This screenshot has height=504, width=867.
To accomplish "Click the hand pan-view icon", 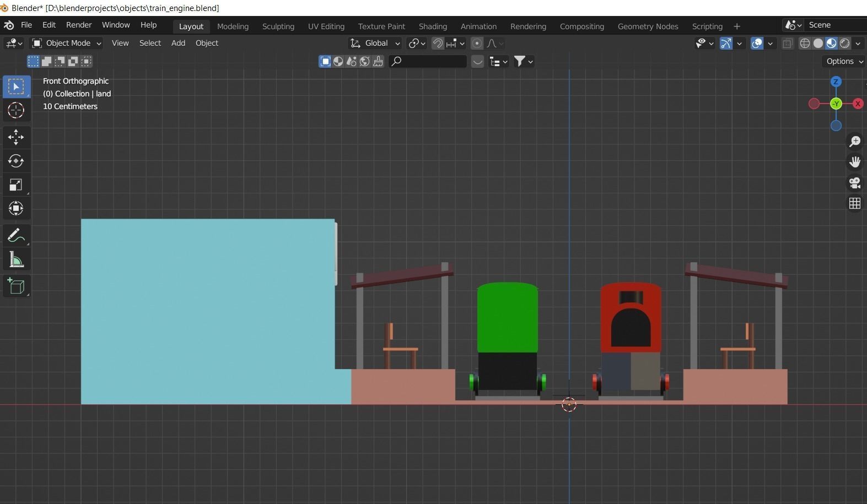I will [x=855, y=162].
